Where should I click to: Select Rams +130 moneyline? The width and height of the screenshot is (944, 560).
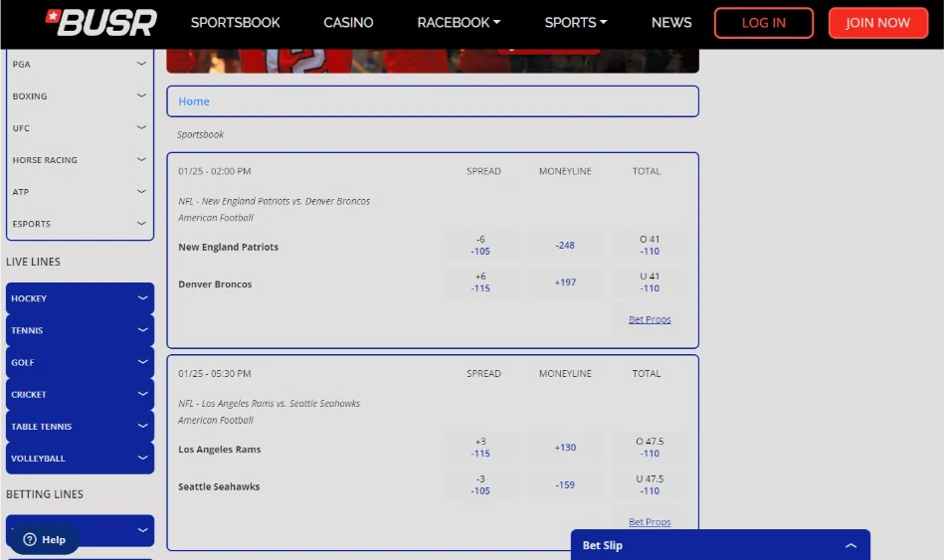[565, 448]
